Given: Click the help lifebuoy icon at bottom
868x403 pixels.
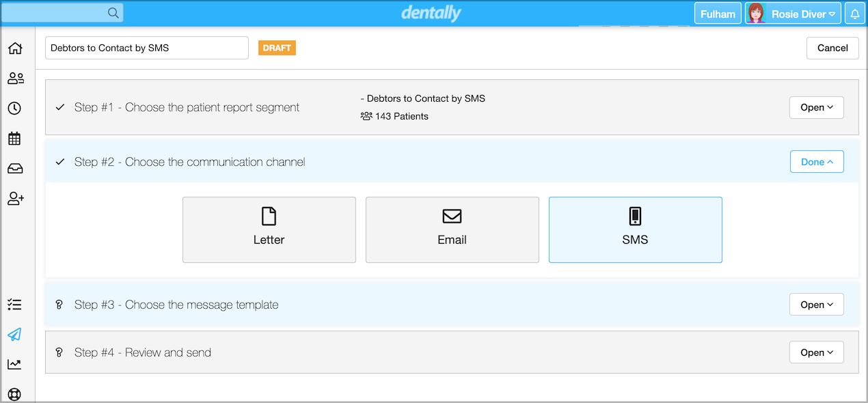Looking at the screenshot, I should [15, 394].
